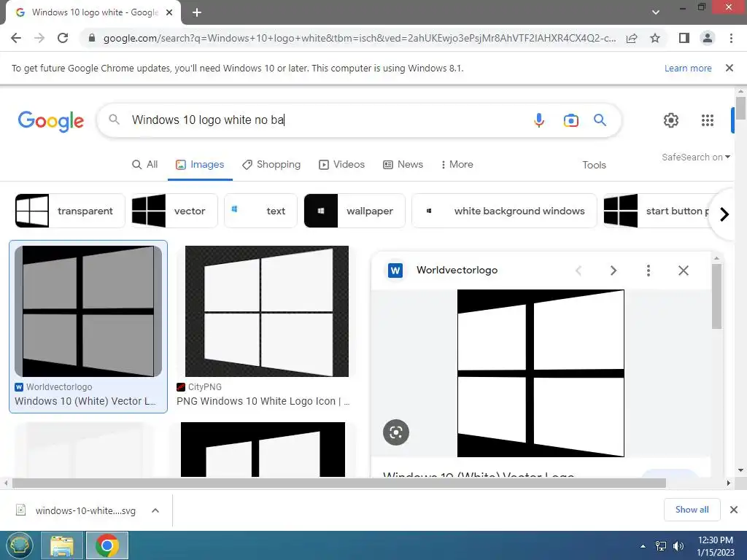This screenshot has width=747, height=560.
Task: Expand the download item options chevron
Action: pyautogui.click(x=155, y=510)
